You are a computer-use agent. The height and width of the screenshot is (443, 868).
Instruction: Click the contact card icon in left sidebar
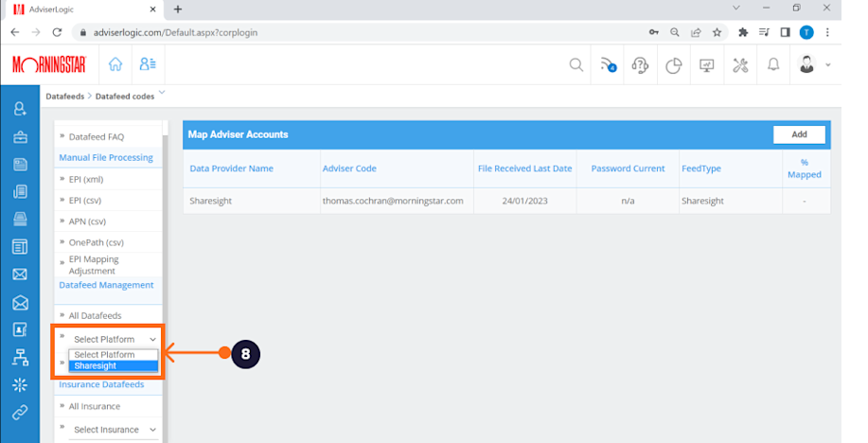(20, 329)
